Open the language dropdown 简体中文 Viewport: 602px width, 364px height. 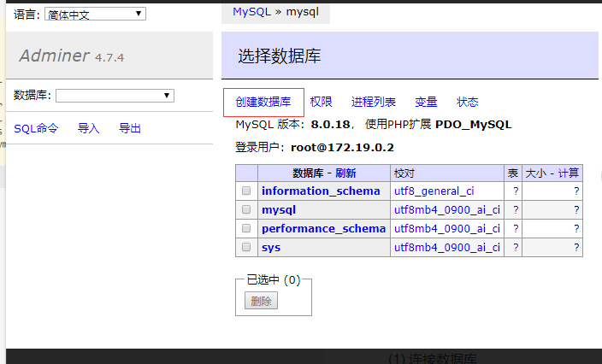click(95, 15)
